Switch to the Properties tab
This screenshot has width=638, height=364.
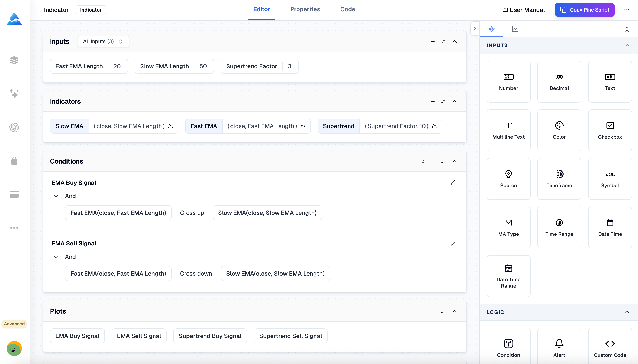tap(305, 9)
